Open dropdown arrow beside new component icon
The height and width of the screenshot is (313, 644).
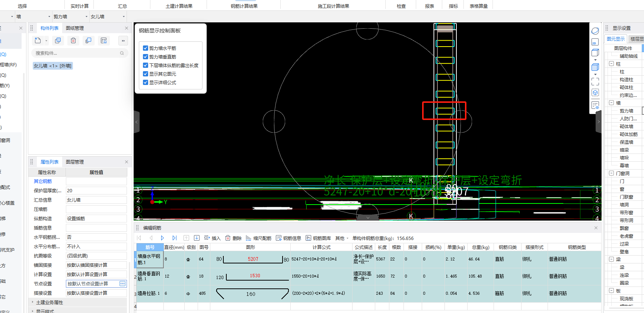pyautogui.click(x=46, y=41)
